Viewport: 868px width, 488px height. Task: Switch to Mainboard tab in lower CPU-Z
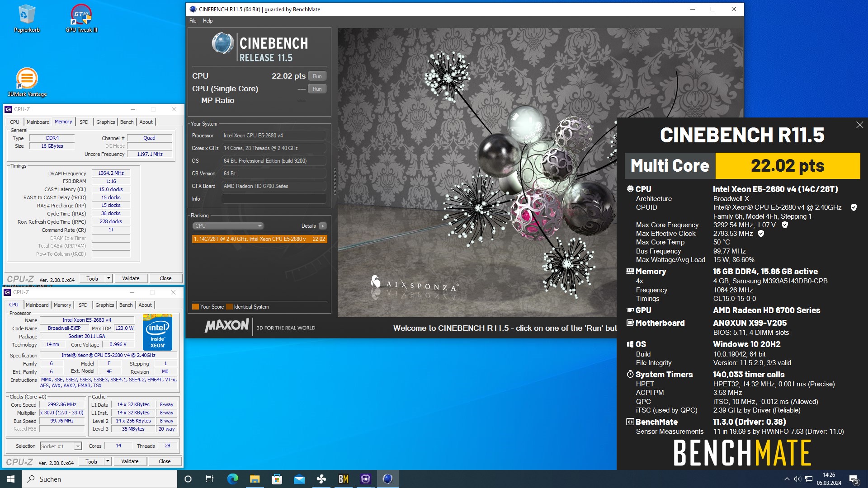[x=37, y=305]
